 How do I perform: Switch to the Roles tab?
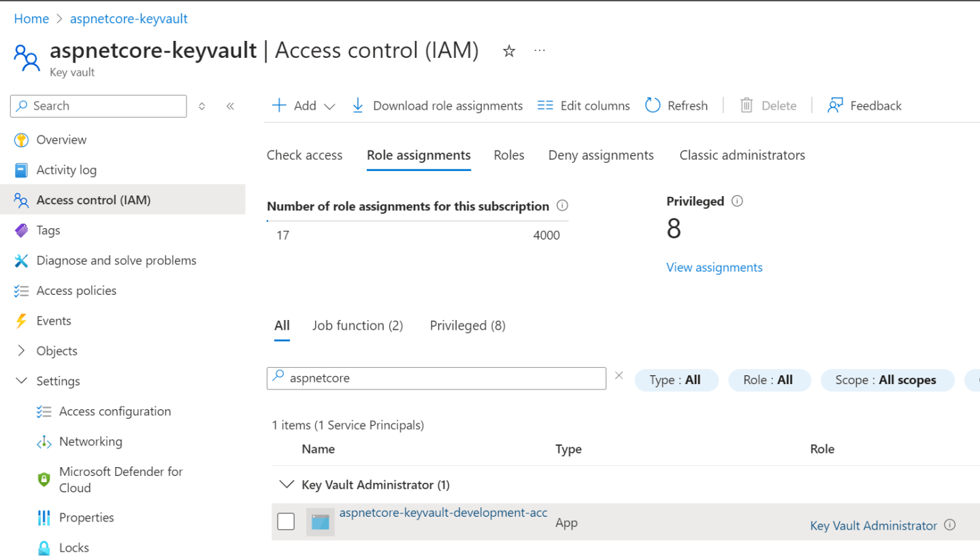509,155
